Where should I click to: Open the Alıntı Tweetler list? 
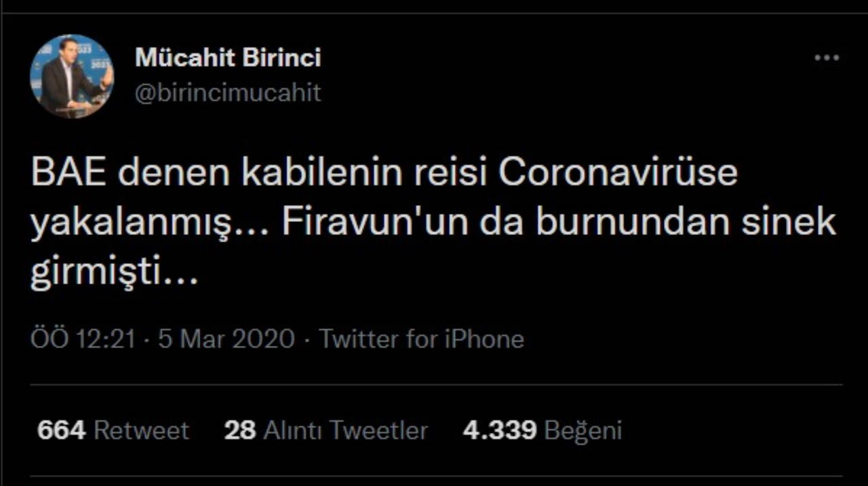tap(345, 430)
